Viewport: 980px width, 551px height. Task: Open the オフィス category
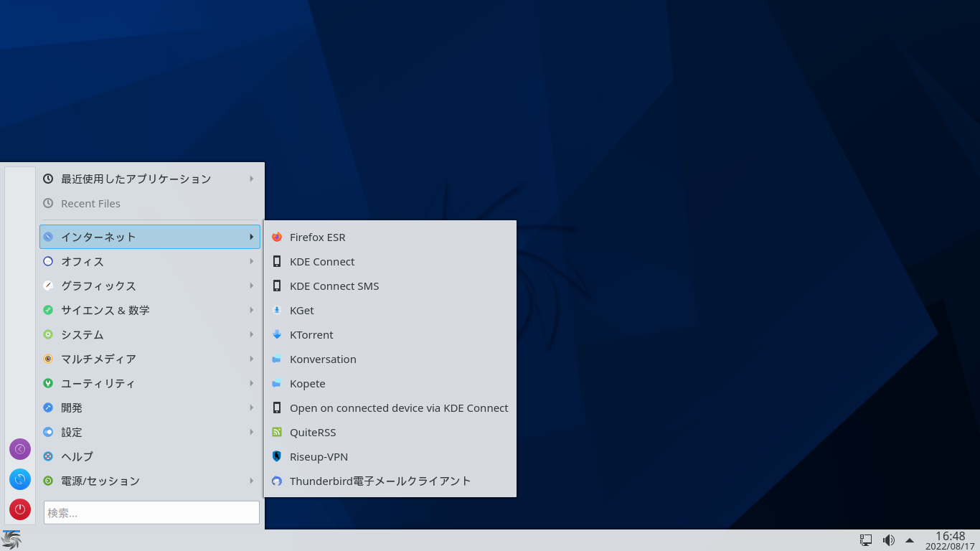pos(150,262)
